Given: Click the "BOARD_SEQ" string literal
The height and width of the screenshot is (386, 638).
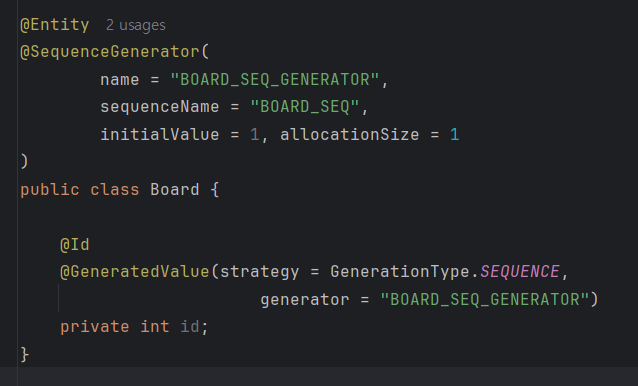Looking at the screenshot, I should [305, 107].
